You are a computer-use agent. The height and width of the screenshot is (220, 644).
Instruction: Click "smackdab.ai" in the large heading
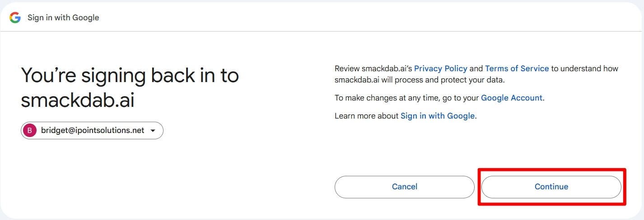tap(78, 101)
